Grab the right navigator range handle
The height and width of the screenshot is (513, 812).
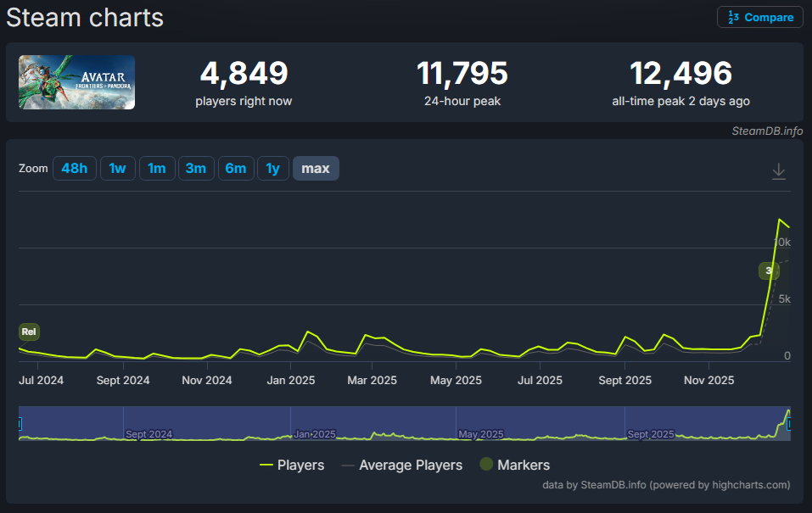point(789,424)
